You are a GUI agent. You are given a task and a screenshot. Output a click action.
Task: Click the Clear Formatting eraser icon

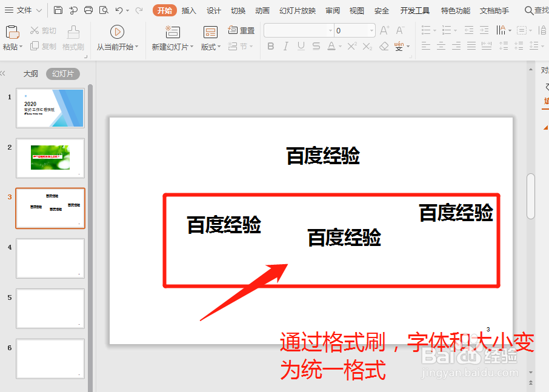384,46
